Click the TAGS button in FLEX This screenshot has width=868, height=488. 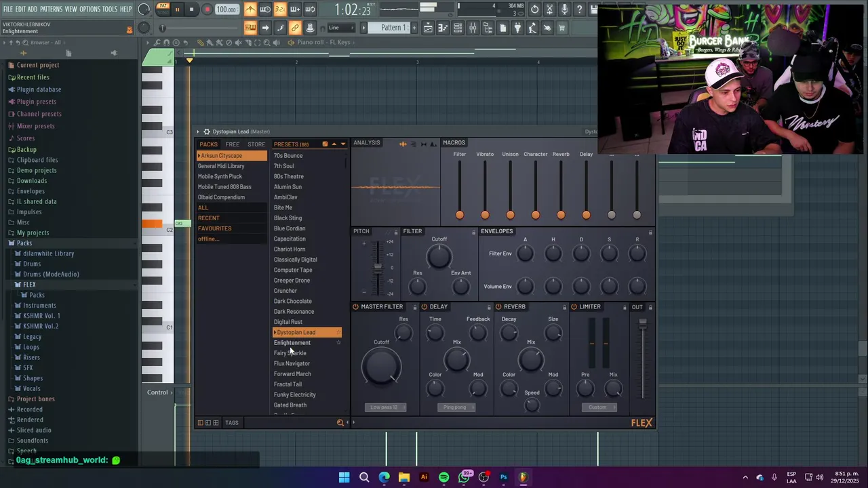coord(232,423)
